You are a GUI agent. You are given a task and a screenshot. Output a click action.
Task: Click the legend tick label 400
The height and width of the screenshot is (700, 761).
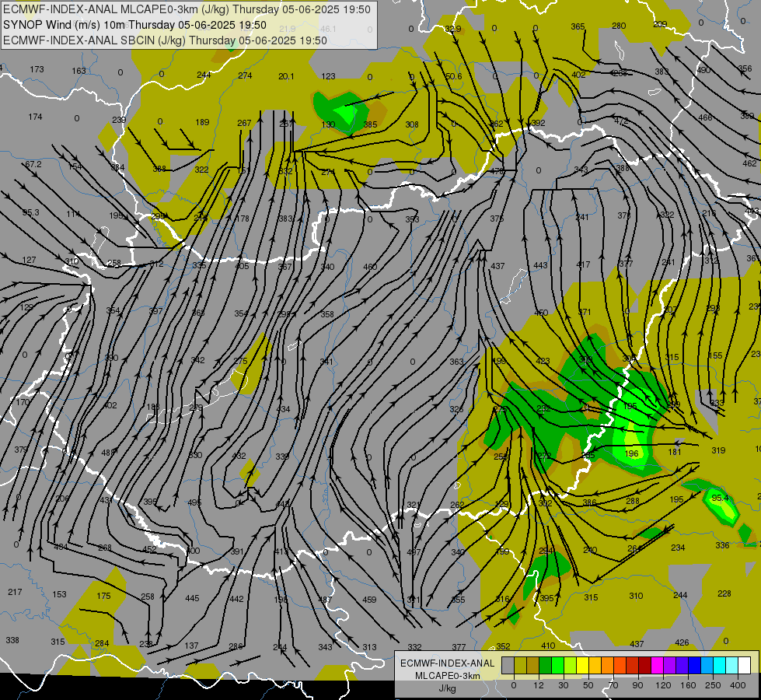738,685
